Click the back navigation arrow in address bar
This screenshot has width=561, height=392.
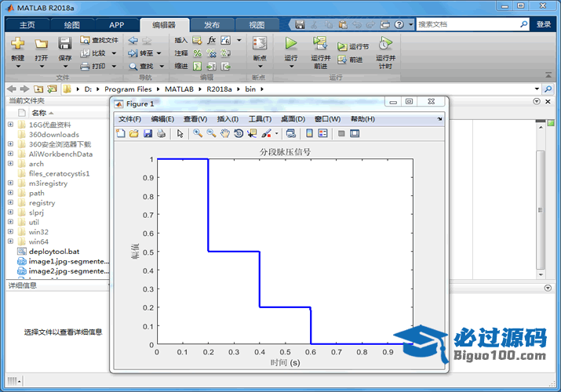click(x=12, y=89)
